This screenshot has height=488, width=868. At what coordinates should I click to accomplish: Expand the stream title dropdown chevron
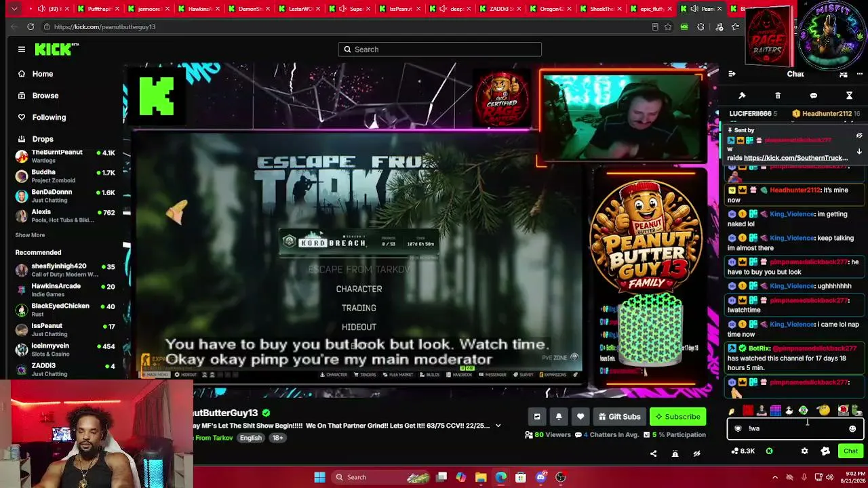pyautogui.click(x=498, y=426)
